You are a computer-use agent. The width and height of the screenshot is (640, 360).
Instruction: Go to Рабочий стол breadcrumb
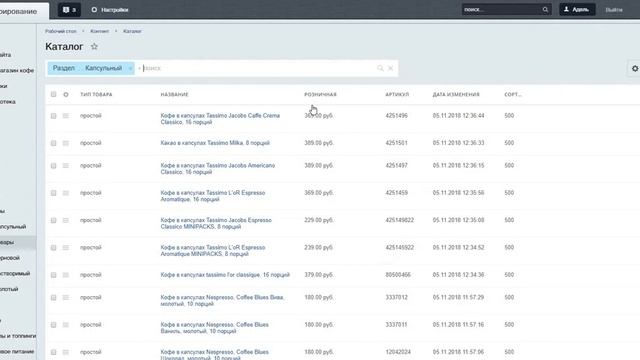[61, 31]
